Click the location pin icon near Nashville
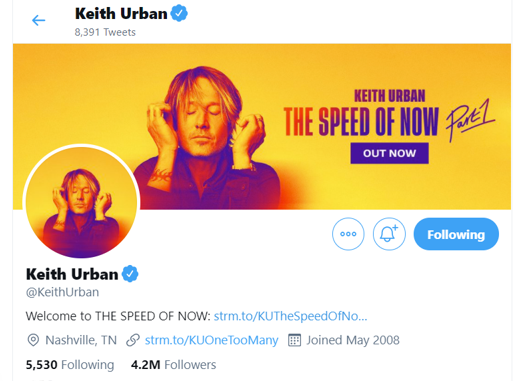Image resolution: width=517 pixels, height=381 pixels. pyautogui.click(x=33, y=340)
